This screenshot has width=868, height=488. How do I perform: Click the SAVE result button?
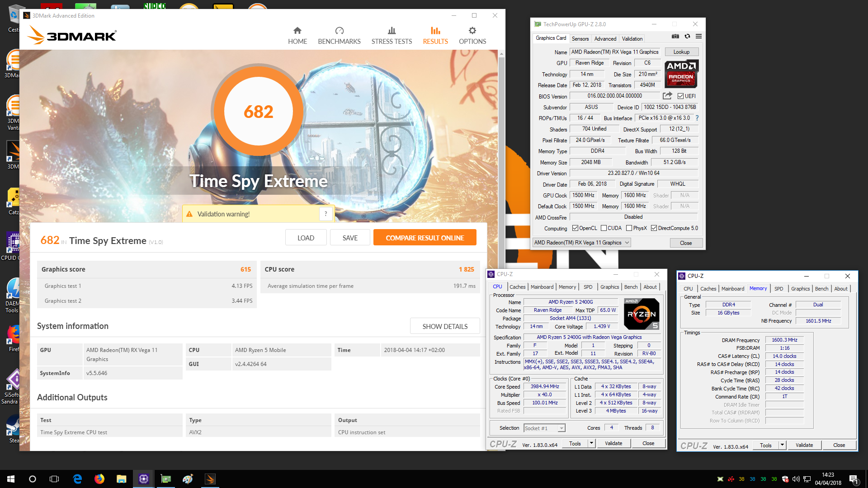click(350, 238)
